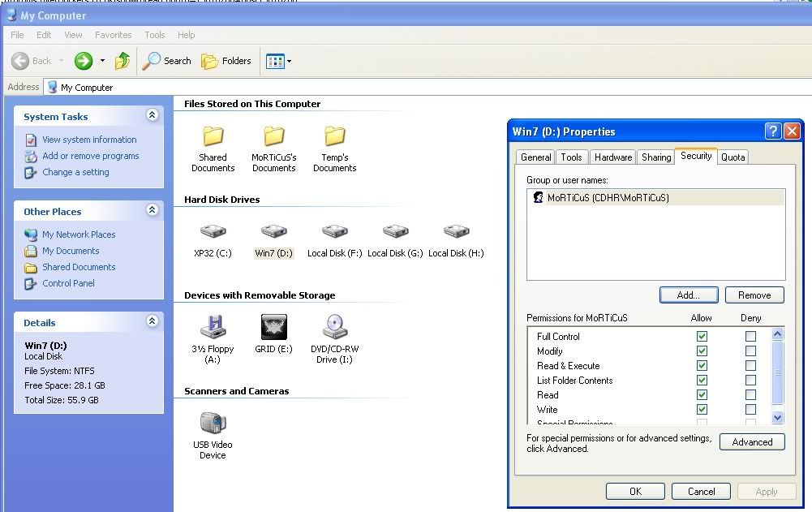
Task: Switch to the General tab
Action: click(535, 157)
